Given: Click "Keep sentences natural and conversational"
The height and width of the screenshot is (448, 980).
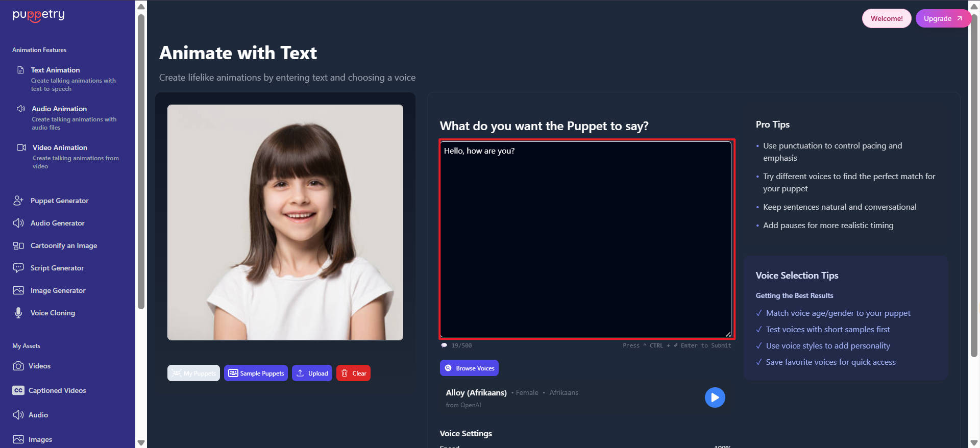Looking at the screenshot, I should [840, 207].
